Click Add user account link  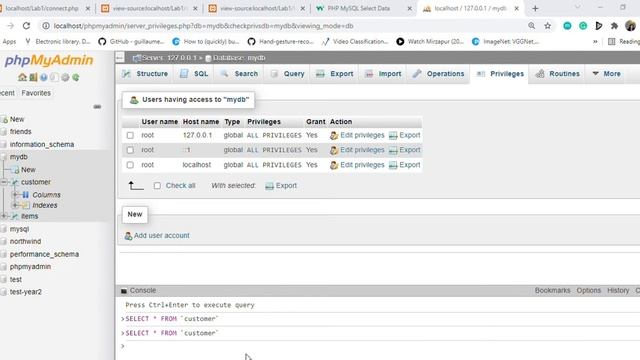(x=162, y=236)
